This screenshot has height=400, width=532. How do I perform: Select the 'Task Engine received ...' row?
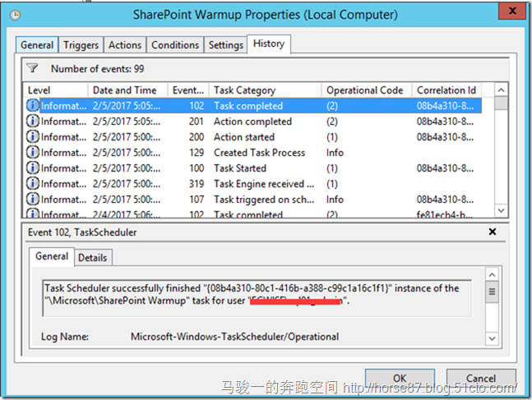pos(252,183)
